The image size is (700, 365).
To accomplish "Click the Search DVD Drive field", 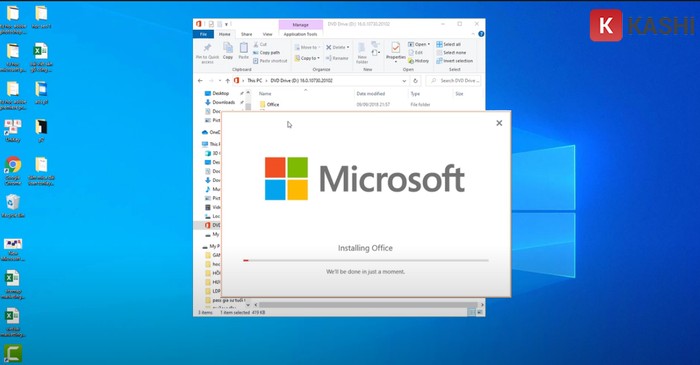I will click(x=454, y=81).
